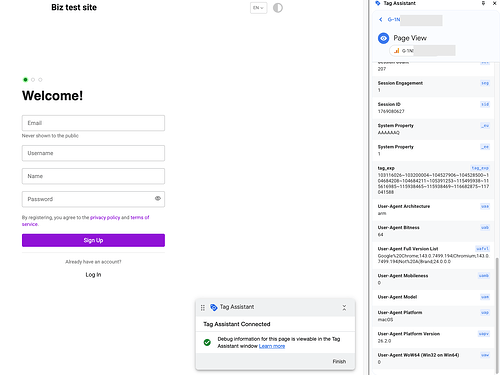Focus the Username input field

point(93,153)
